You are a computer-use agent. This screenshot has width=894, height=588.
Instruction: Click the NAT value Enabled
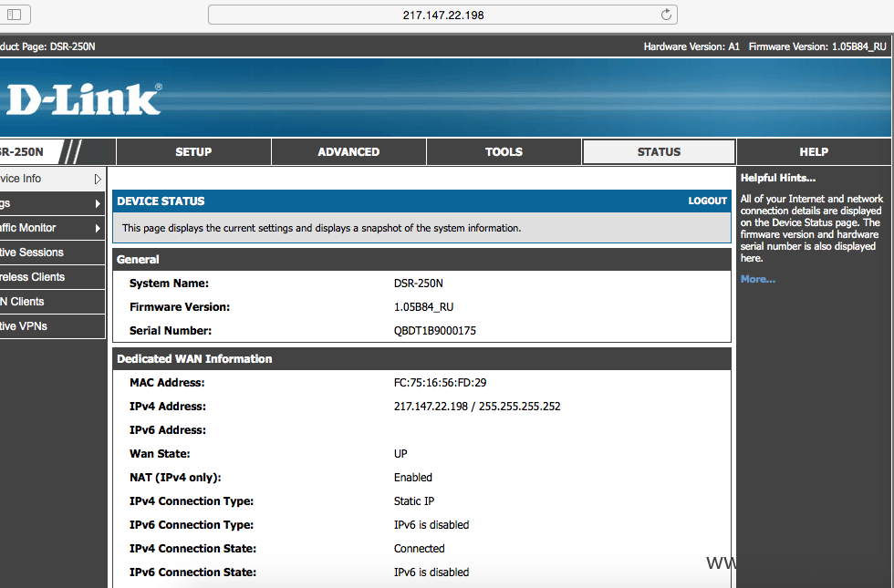(x=412, y=478)
